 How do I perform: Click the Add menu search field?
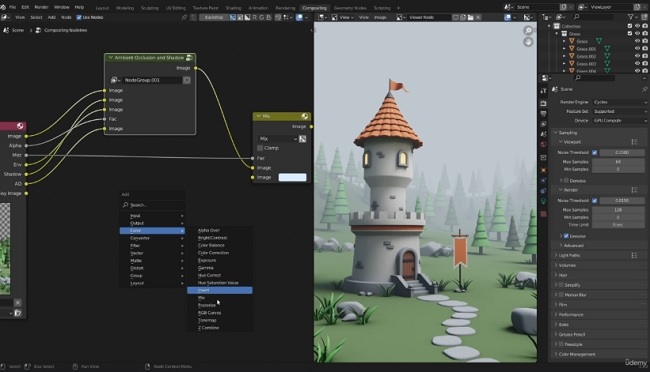pyautogui.click(x=152, y=205)
